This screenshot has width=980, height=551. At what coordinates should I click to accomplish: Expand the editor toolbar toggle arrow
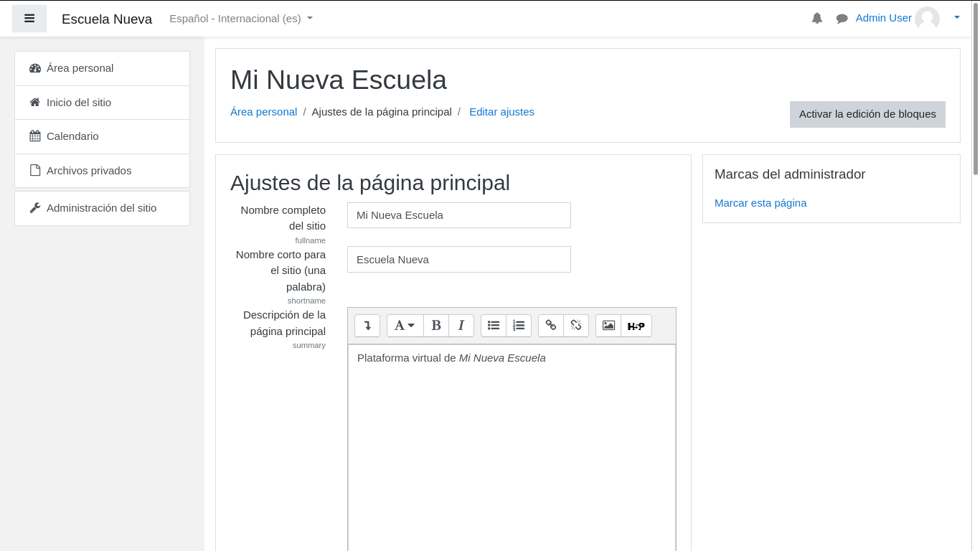coord(367,326)
